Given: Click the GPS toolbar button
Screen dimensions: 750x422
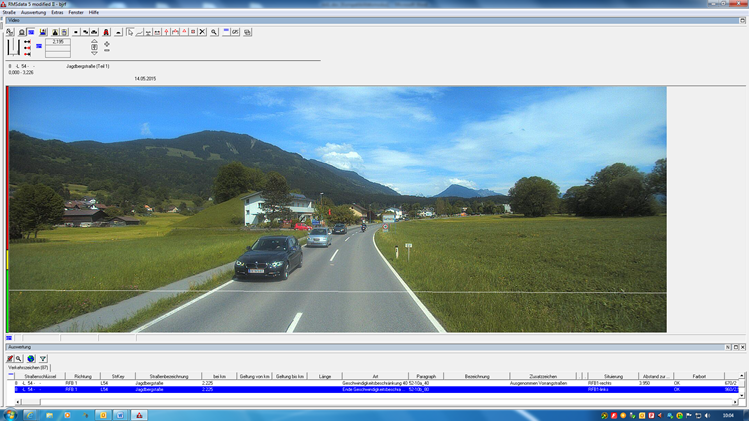Looking at the screenshot, I should pyautogui.click(x=235, y=32).
